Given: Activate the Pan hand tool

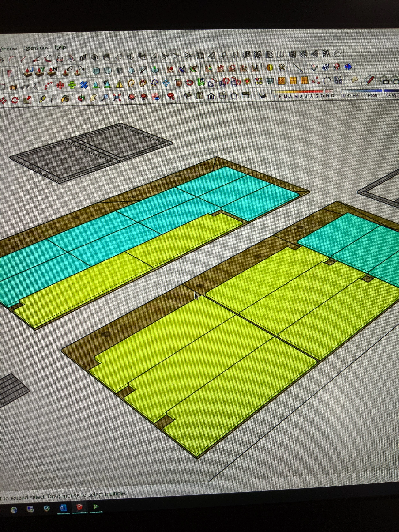Looking at the screenshot, I should (93, 98).
